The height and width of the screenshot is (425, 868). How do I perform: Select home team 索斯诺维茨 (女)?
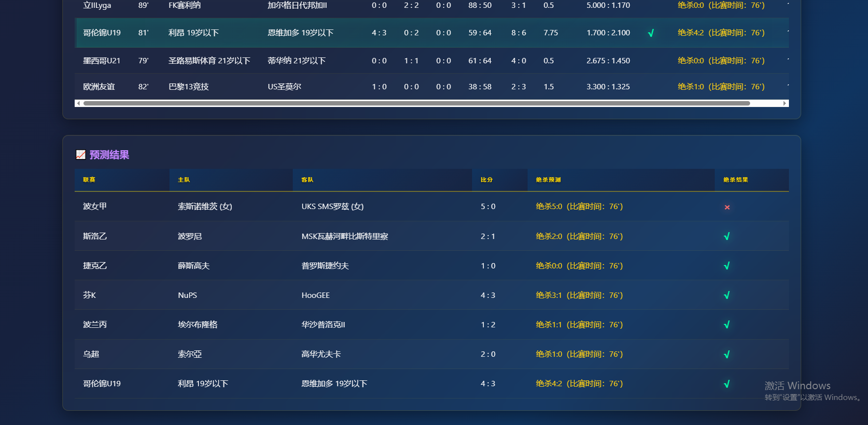tap(205, 207)
